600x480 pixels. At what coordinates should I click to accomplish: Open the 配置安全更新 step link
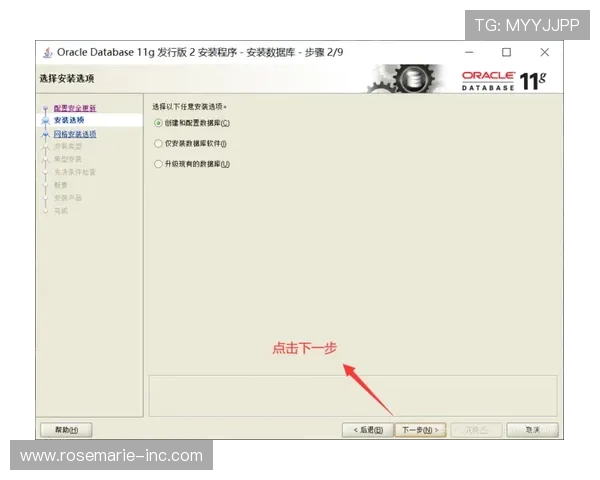click(x=75, y=108)
